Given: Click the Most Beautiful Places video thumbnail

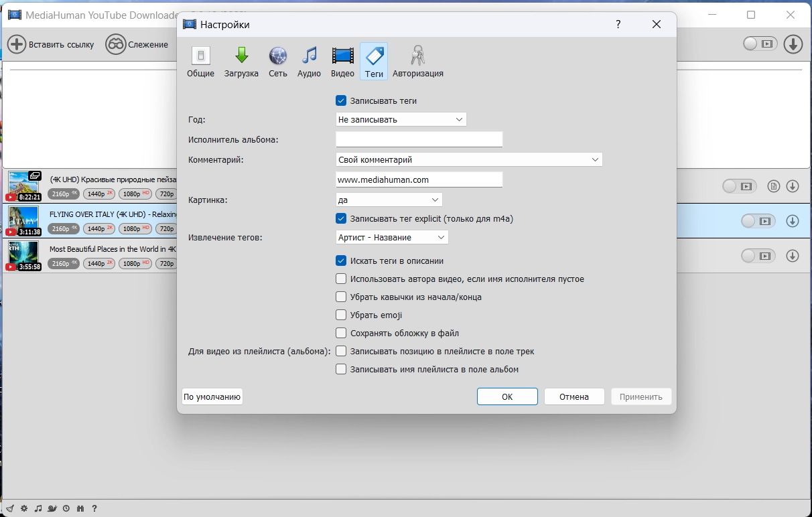Looking at the screenshot, I should 23,256.
